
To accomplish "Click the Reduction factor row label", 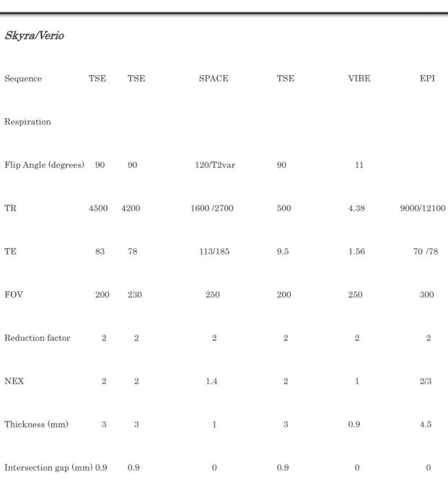I will pyautogui.click(x=37, y=338).
